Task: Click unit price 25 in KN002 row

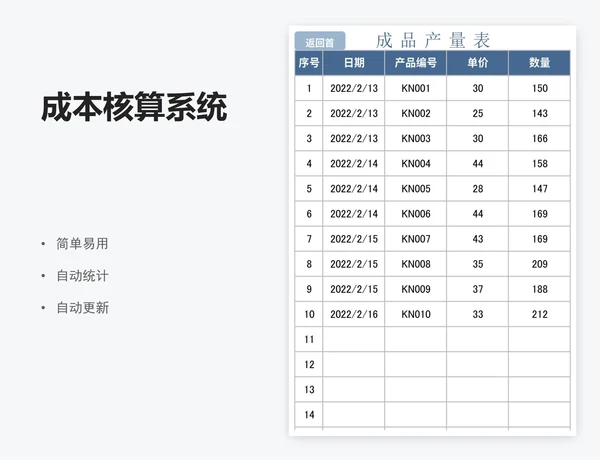Action: coord(478,113)
